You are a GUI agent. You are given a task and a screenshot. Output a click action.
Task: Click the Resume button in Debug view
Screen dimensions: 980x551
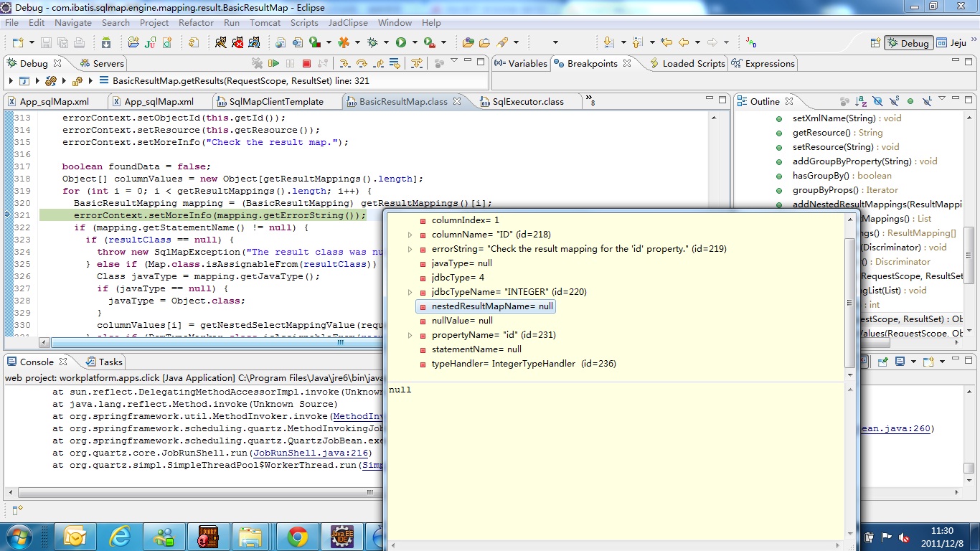[273, 63]
